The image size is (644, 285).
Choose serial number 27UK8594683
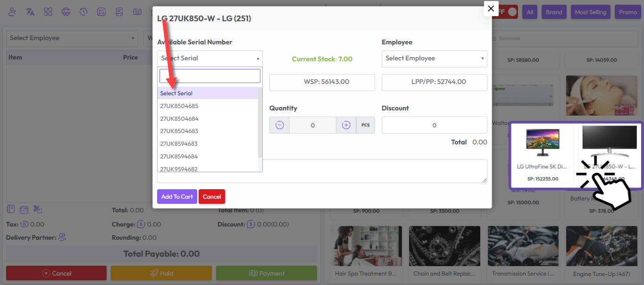pyautogui.click(x=208, y=144)
